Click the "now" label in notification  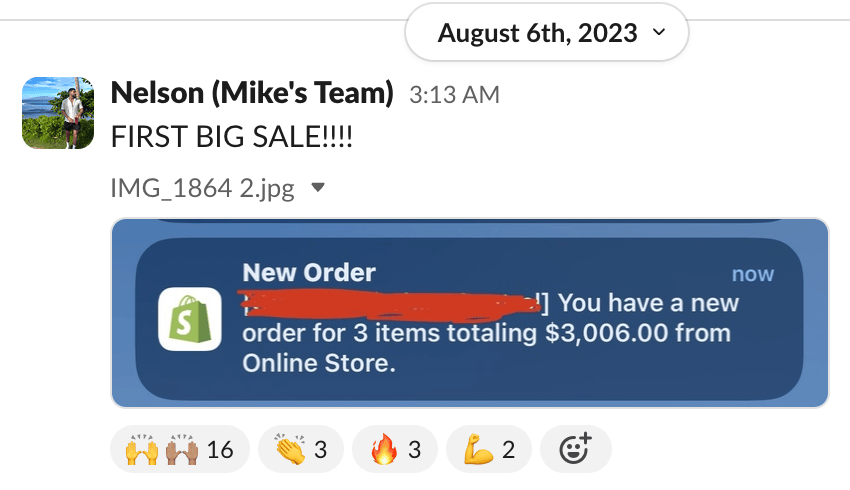click(x=753, y=274)
